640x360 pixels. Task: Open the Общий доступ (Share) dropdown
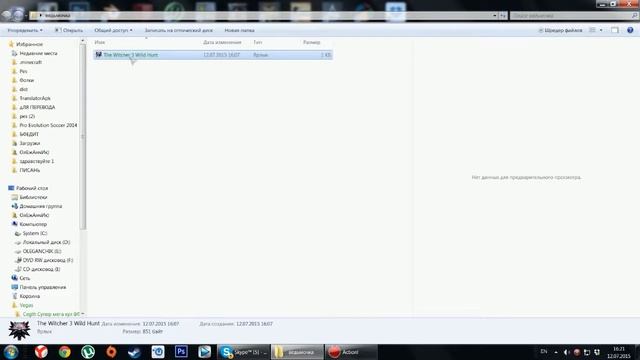click(113, 30)
